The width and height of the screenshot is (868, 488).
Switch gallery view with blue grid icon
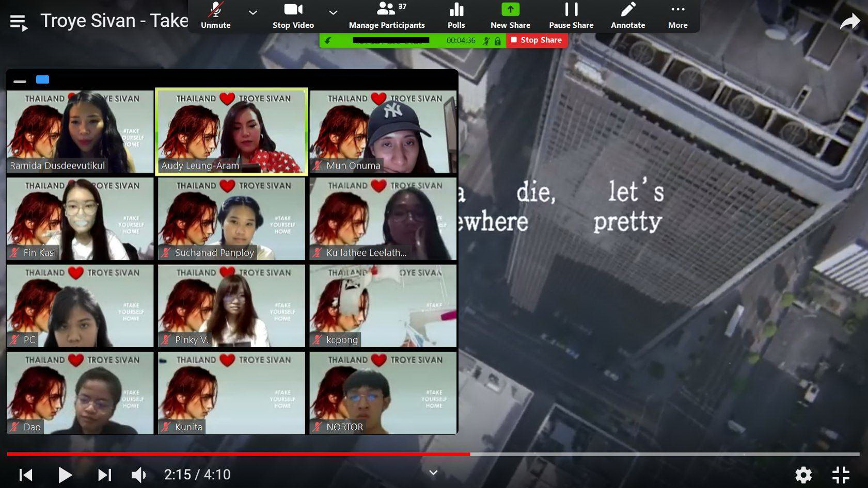click(42, 79)
